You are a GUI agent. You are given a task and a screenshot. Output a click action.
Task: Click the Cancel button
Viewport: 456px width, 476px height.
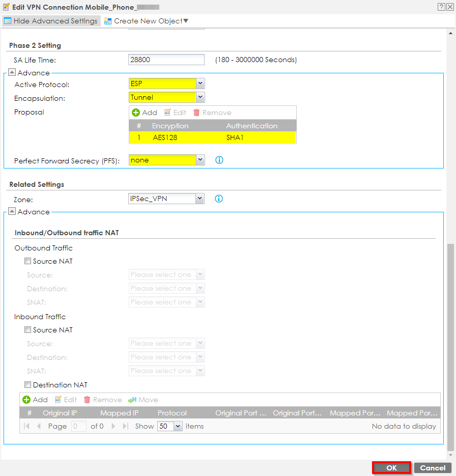pos(433,468)
